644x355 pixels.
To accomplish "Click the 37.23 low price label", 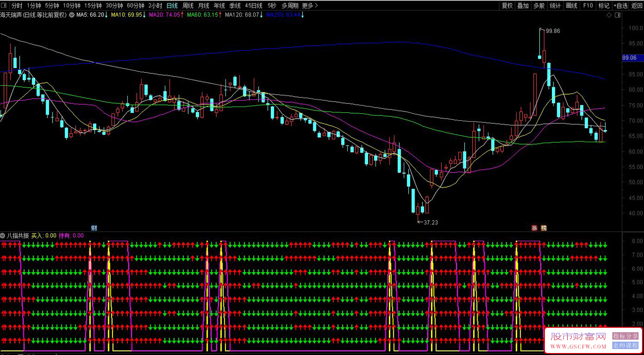I will pos(430,222).
